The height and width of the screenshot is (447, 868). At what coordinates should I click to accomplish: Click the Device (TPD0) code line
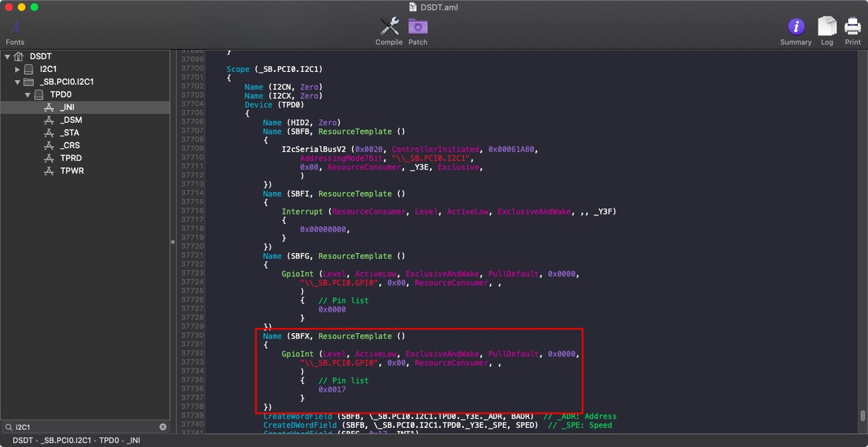(275, 104)
